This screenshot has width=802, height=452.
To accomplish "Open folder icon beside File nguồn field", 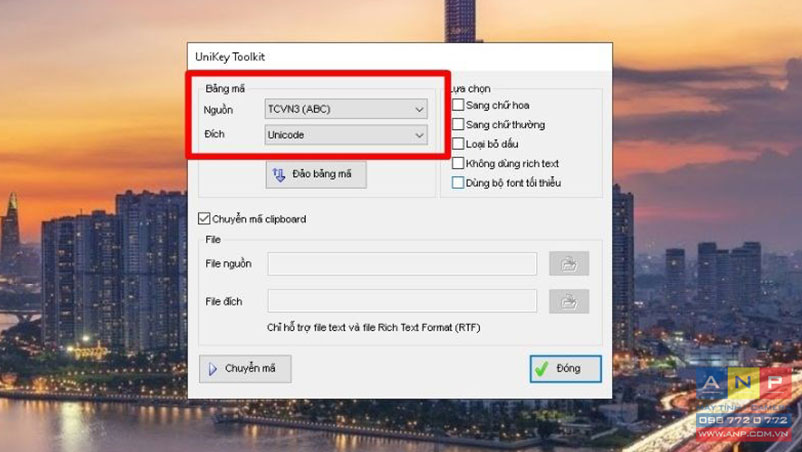I will point(569,264).
